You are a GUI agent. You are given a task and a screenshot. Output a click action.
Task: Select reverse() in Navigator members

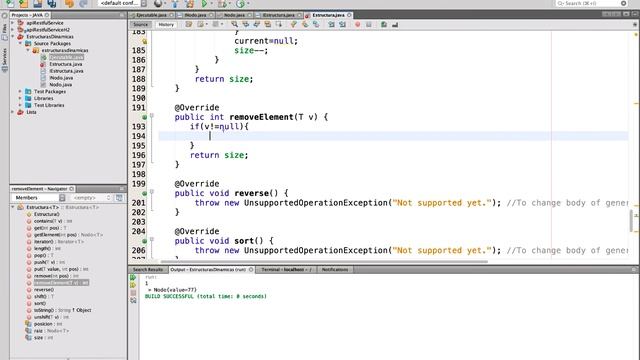44,290
